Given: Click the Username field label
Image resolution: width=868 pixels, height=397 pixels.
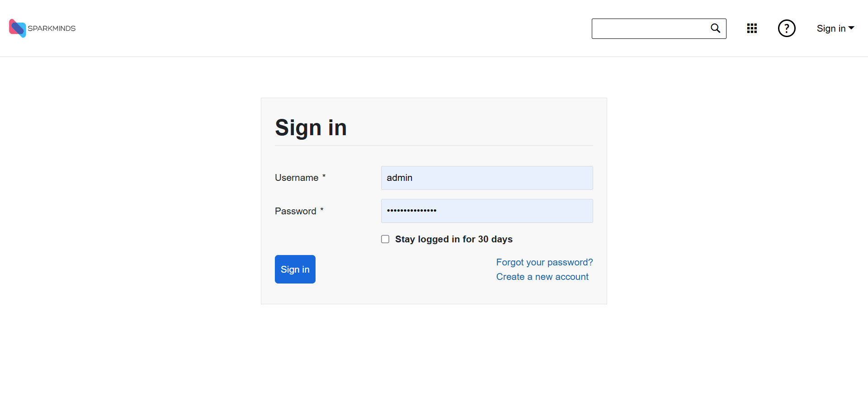Looking at the screenshot, I should tap(297, 178).
